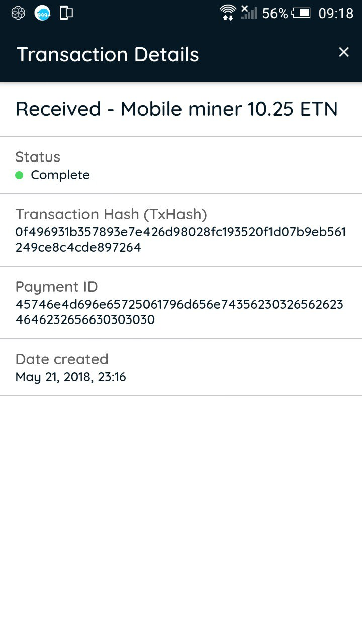Close the Transaction Details screen
Viewport: 362px width, 644px height.
[x=344, y=52]
